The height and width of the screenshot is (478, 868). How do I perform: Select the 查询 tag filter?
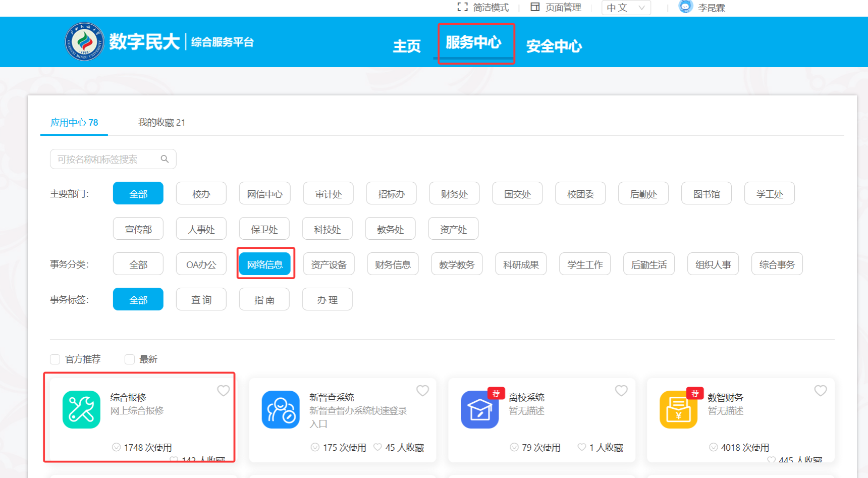pyautogui.click(x=201, y=300)
